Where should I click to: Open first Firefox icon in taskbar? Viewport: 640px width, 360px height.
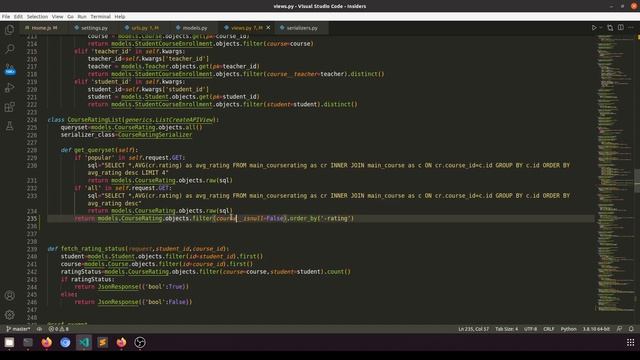[x=47, y=342]
